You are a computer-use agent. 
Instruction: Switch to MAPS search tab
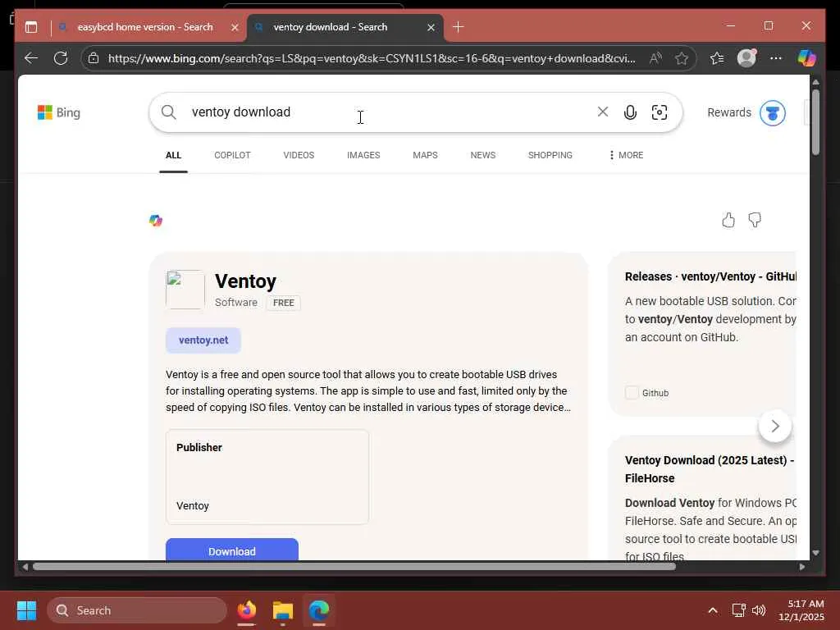click(x=426, y=155)
